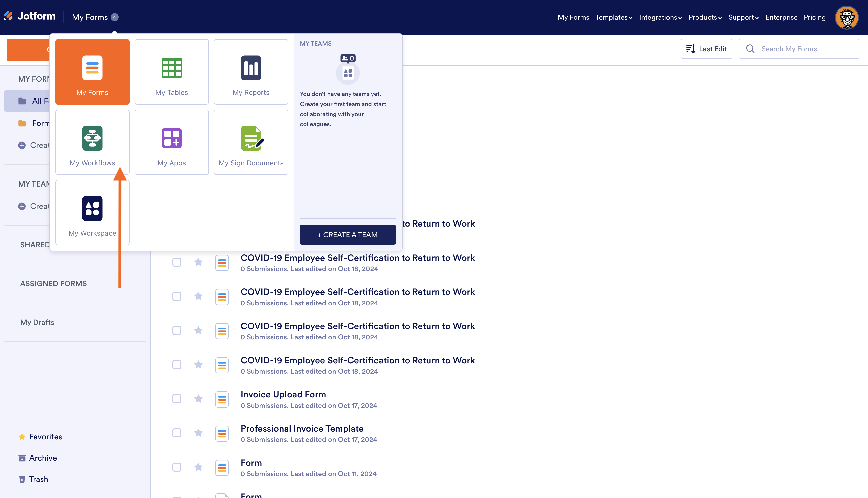868x498 pixels.
Task: Expand the Templates menu
Action: click(x=614, y=17)
